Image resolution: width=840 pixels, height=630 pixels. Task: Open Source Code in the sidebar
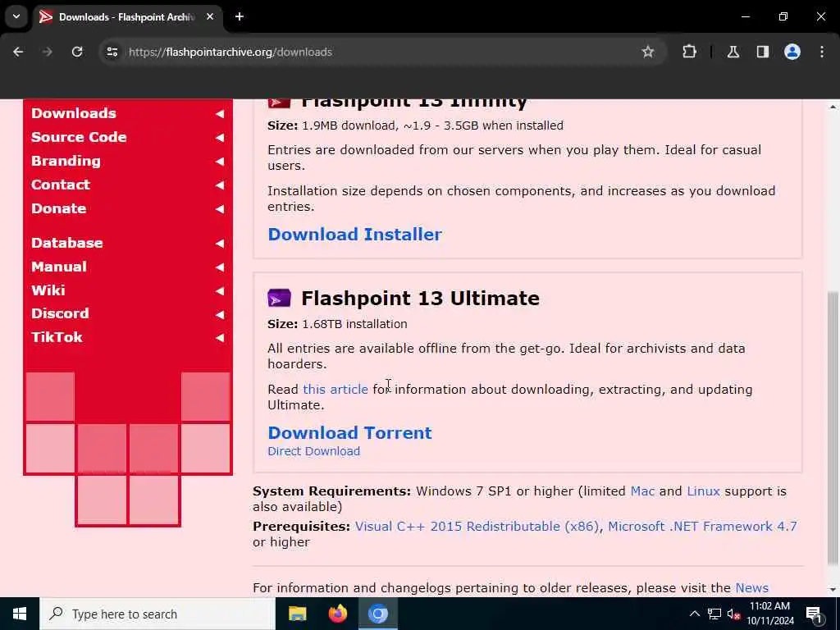click(79, 137)
